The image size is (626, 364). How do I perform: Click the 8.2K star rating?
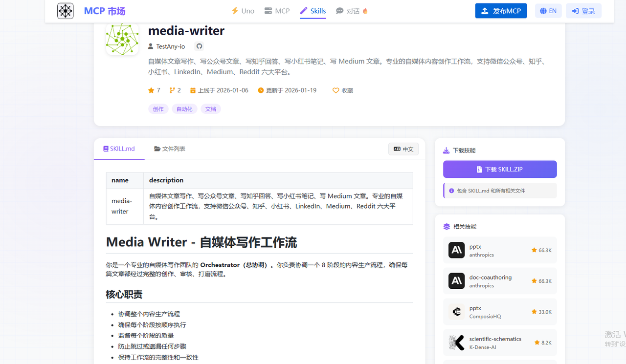543,343
